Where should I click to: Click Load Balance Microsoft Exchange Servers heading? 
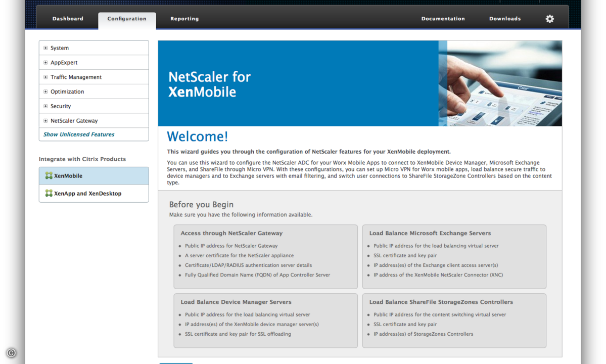[x=430, y=233]
